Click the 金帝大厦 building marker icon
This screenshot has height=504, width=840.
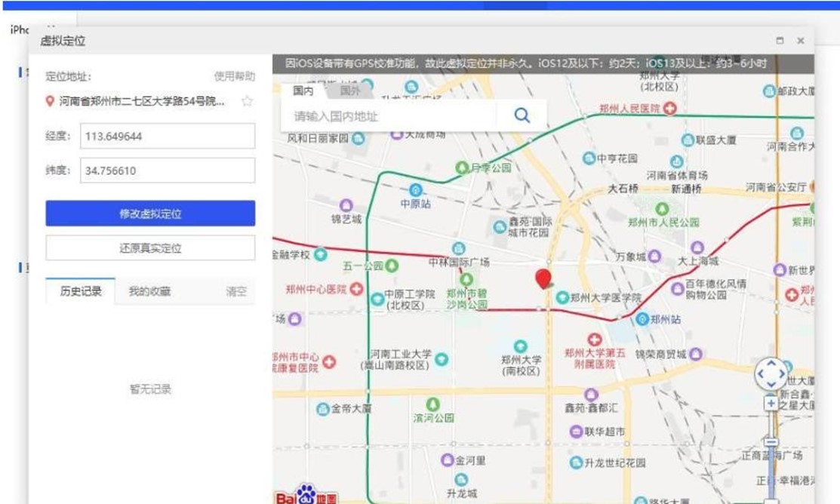pyautogui.click(x=322, y=409)
